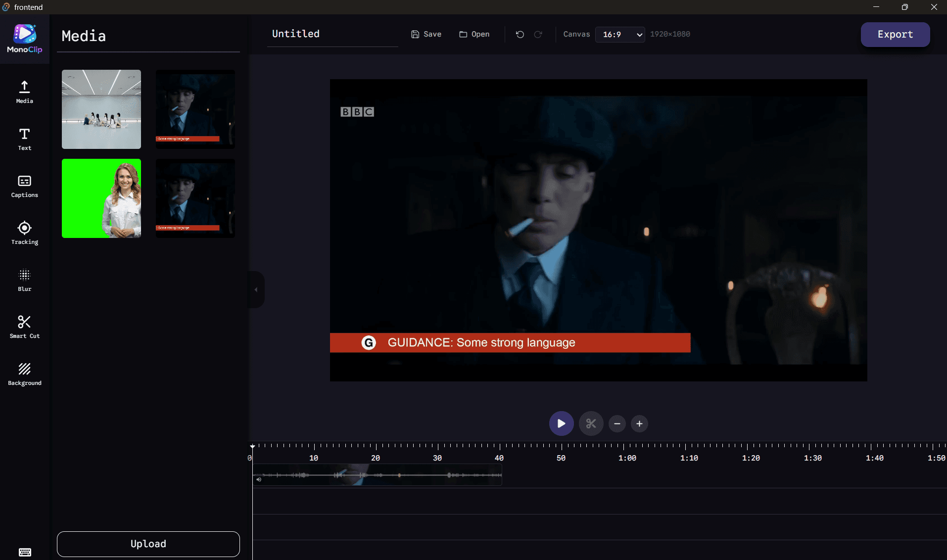Click the timeline playhead marker at 0
The height and width of the screenshot is (560, 947).
[x=252, y=446]
